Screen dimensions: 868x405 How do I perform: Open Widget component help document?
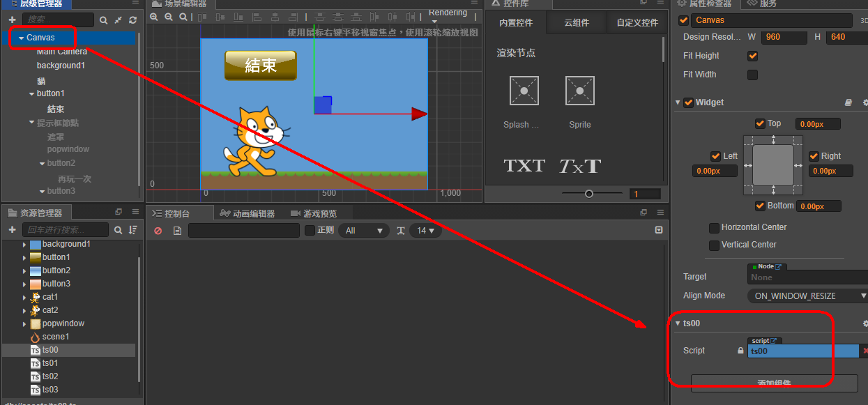click(x=848, y=102)
